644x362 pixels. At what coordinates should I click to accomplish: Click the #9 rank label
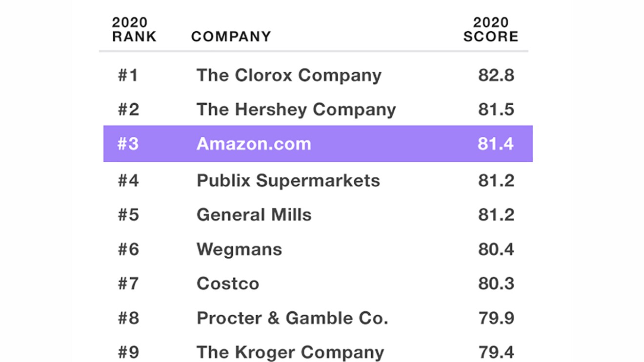coord(128,352)
